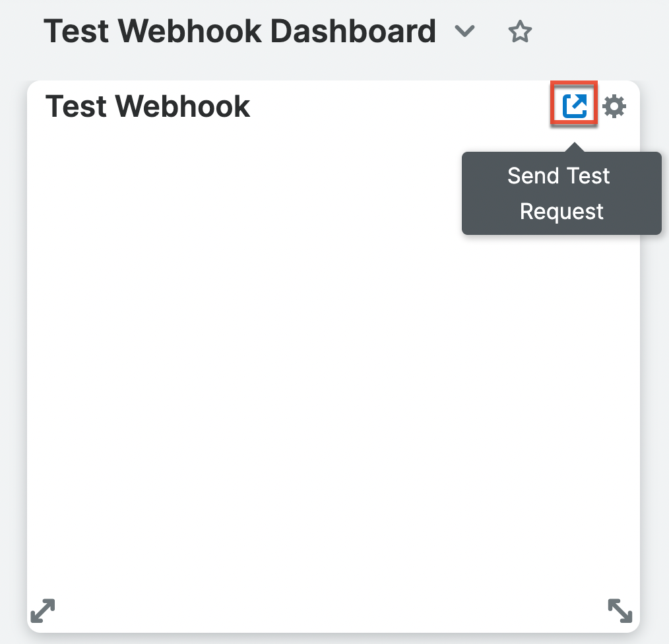Screen dimensions: 669x644
Task: Favorite this dashboard using the star
Action: pos(519,31)
